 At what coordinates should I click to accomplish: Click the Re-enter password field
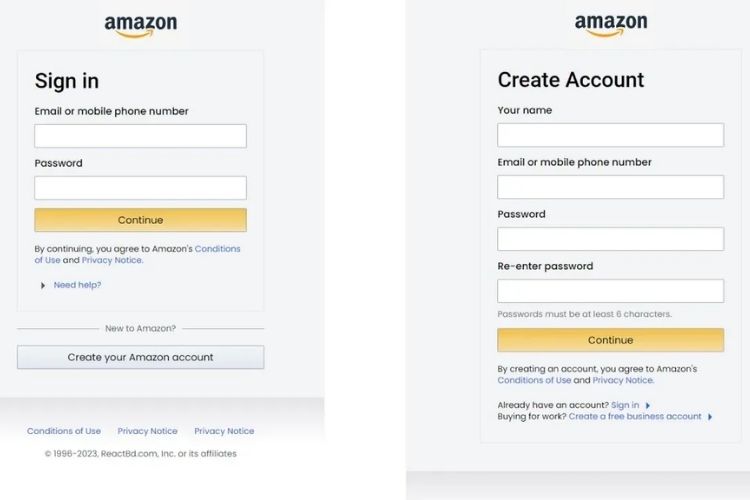(610, 291)
